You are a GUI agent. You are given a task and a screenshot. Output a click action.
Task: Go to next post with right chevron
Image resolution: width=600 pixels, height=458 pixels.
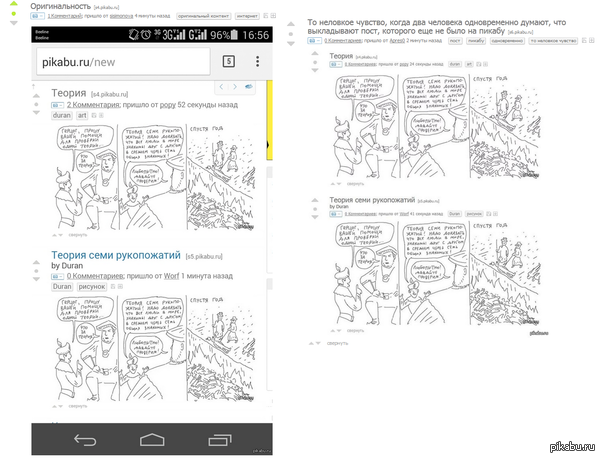[235, 87]
